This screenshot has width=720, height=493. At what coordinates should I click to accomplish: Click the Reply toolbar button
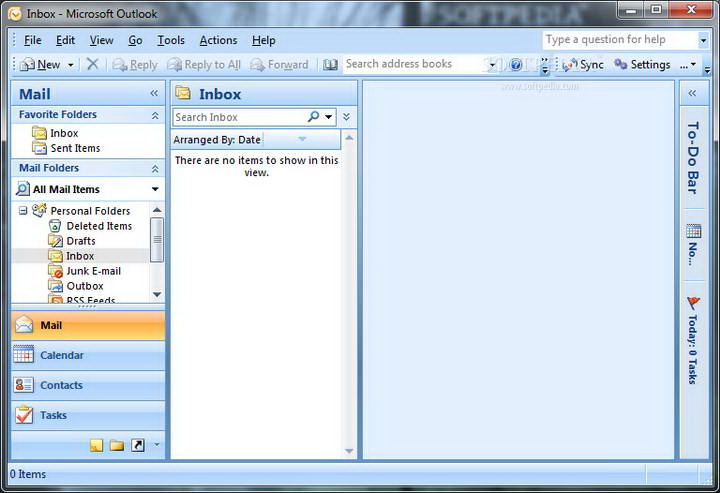[x=135, y=65]
